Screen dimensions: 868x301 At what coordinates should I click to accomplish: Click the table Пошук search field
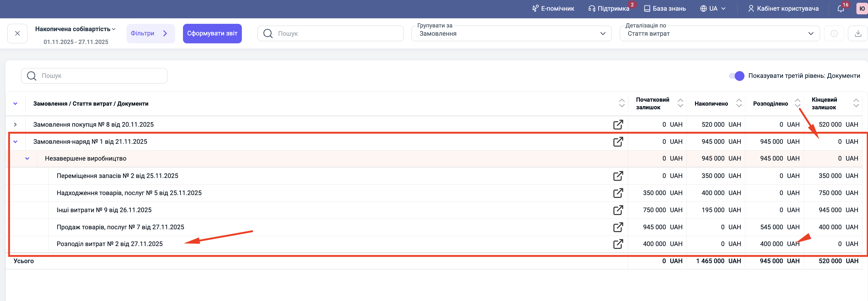coord(94,76)
